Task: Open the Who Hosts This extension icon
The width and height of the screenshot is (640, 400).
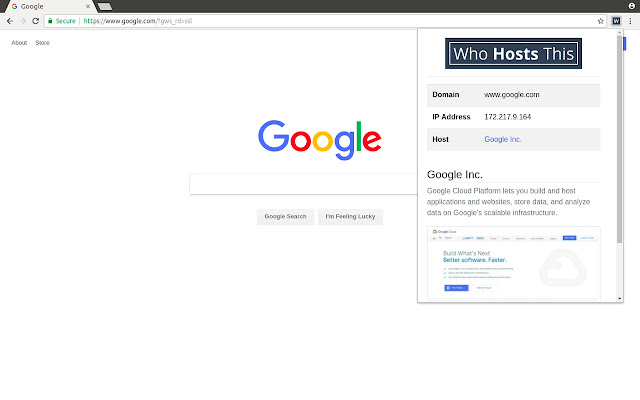Action: [x=616, y=21]
